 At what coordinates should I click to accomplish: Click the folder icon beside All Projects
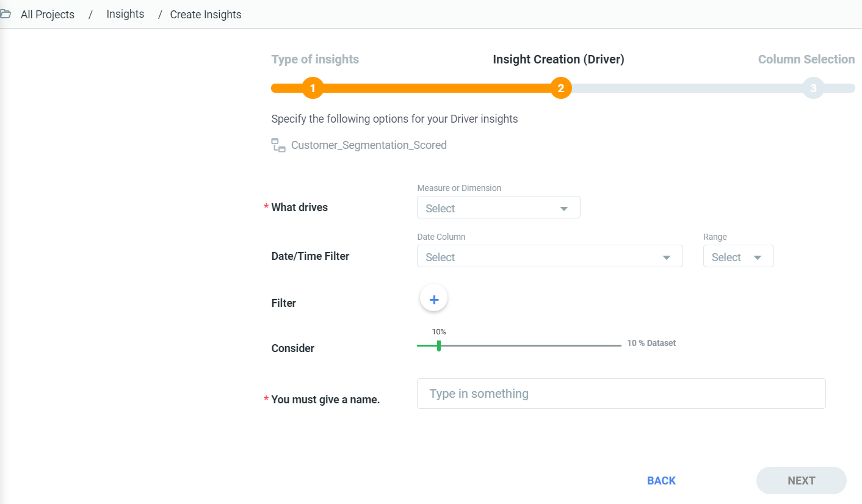[5, 14]
